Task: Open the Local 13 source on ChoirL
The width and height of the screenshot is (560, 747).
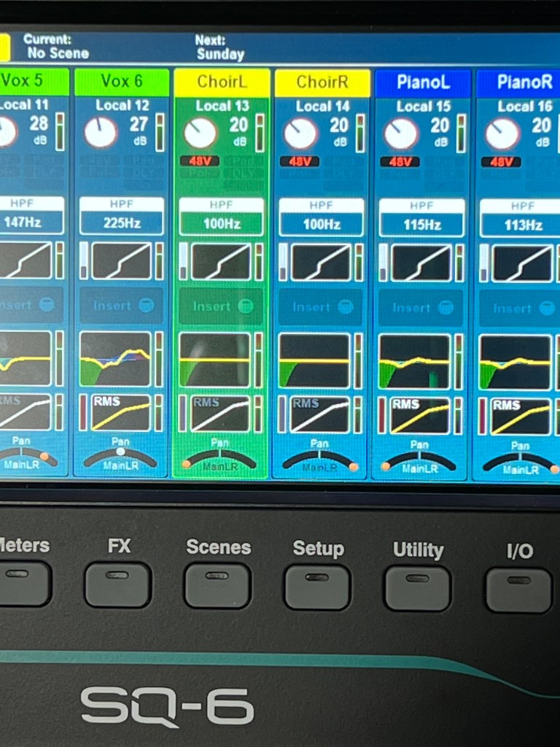Action: point(222,106)
